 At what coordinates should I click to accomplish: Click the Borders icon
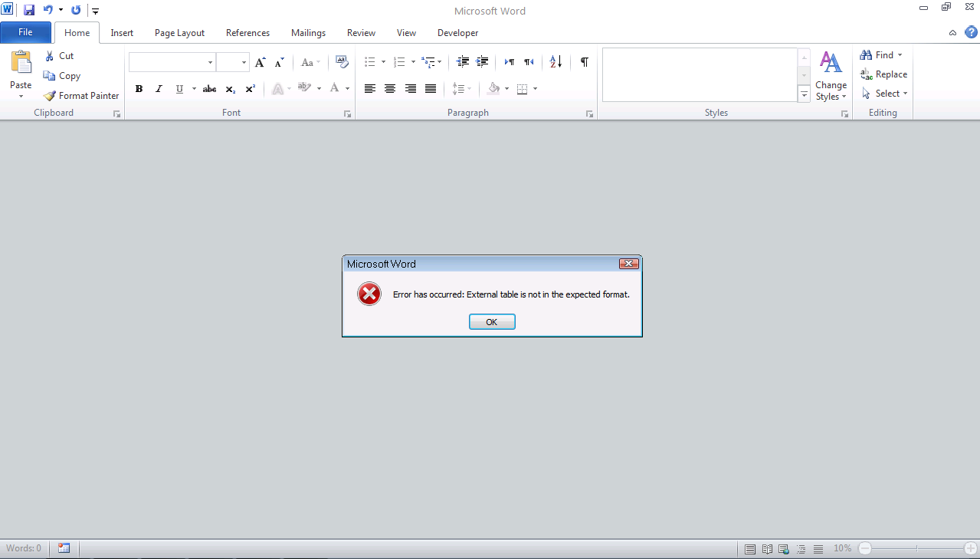coord(522,89)
